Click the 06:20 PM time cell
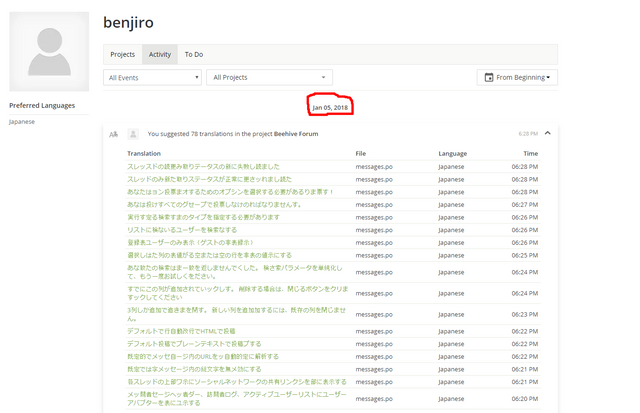Screen dimensions: 640x413 pyautogui.click(x=524, y=399)
